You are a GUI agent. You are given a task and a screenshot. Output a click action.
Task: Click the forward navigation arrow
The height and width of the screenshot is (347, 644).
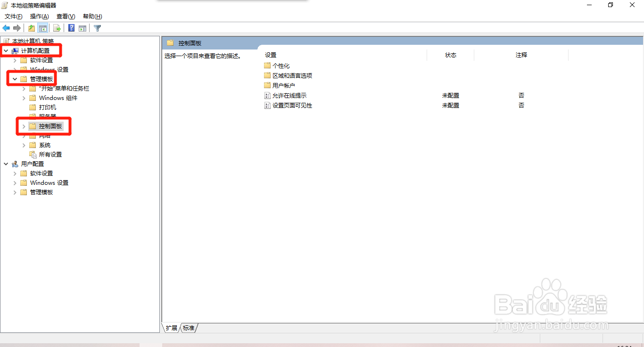[17, 28]
